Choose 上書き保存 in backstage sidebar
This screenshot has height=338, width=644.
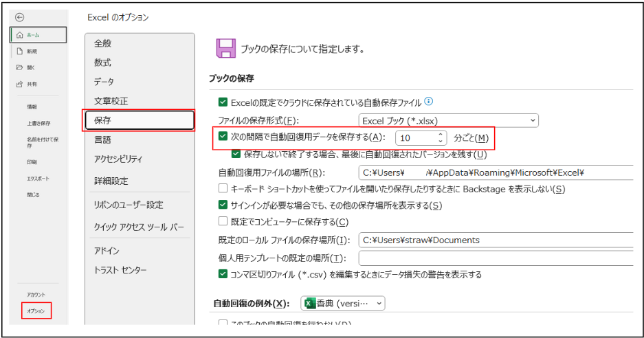pyautogui.click(x=38, y=123)
